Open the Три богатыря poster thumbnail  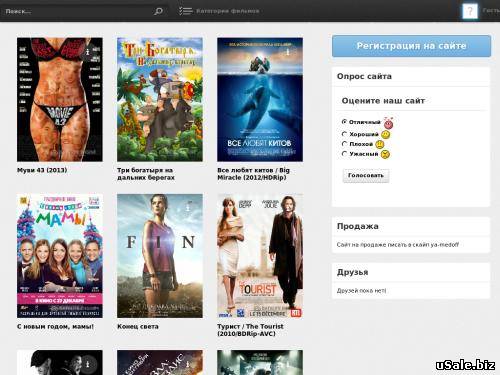160,100
